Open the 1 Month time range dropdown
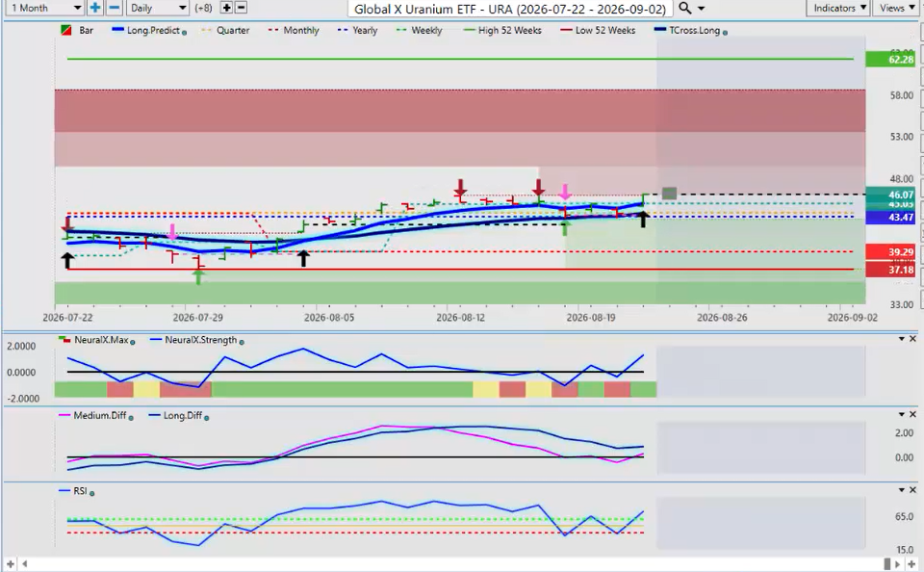 [45, 8]
